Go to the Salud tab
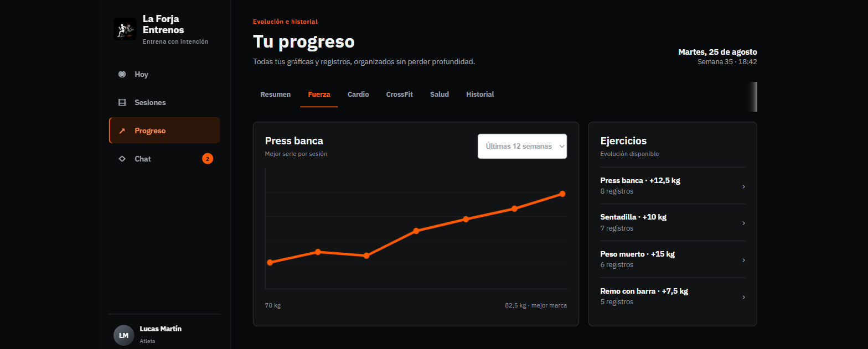Screen dimensions: 868x349 point(440,95)
